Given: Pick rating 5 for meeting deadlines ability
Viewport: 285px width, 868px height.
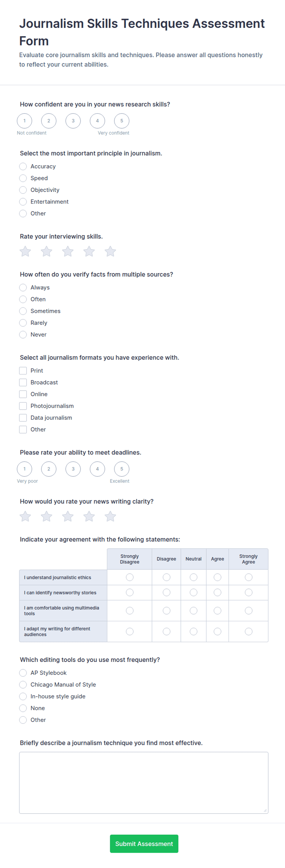Looking at the screenshot, I should [122, 469].
